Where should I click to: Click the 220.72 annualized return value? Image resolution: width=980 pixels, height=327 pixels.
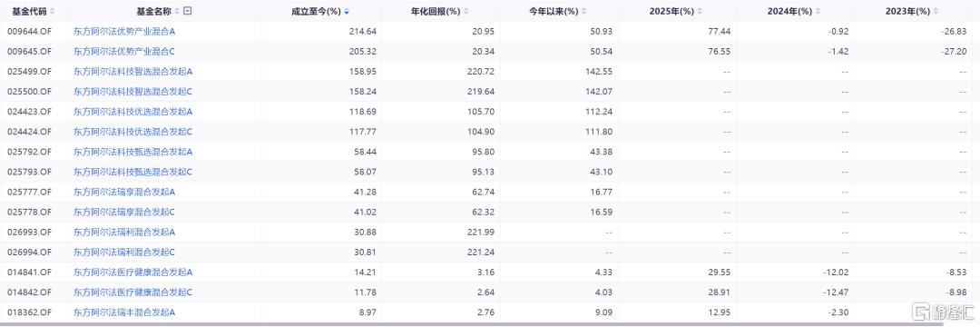[x=482, y=71]
